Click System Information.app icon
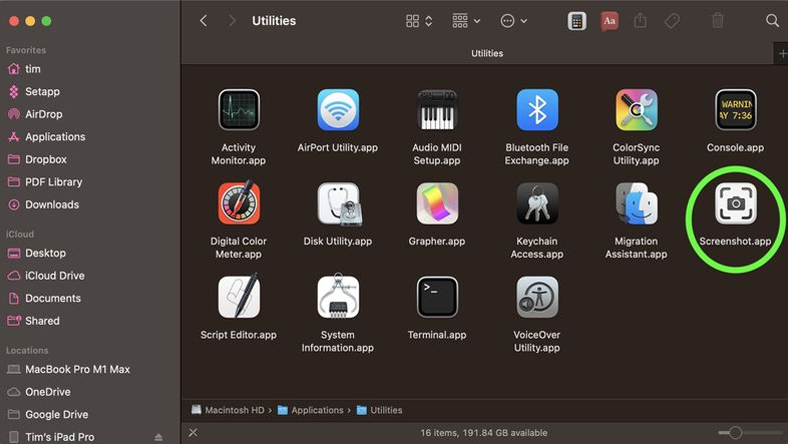The image size is (788, 444). click(338, 296)
